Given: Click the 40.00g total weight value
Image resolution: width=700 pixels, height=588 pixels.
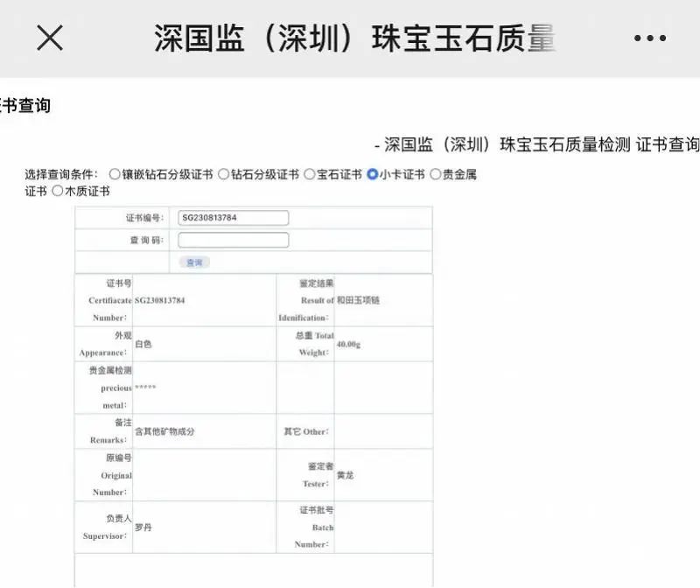Looking at the screenshot, I should tap(348, 344).
